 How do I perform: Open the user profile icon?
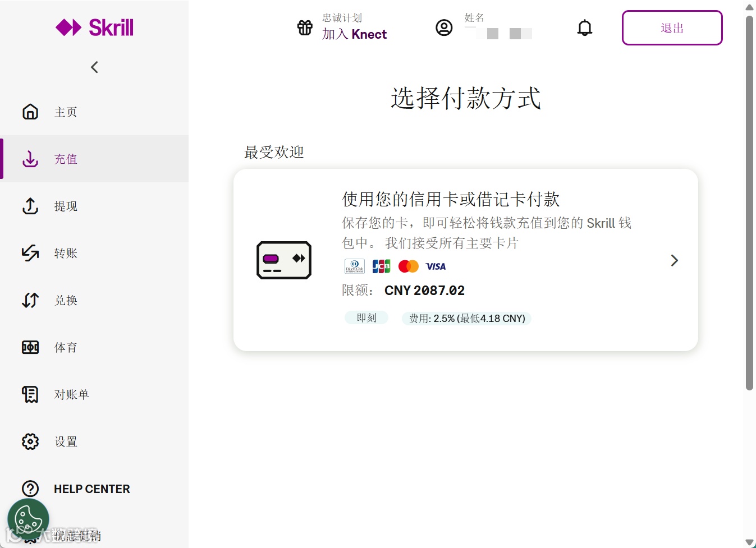tap(444, 27)
